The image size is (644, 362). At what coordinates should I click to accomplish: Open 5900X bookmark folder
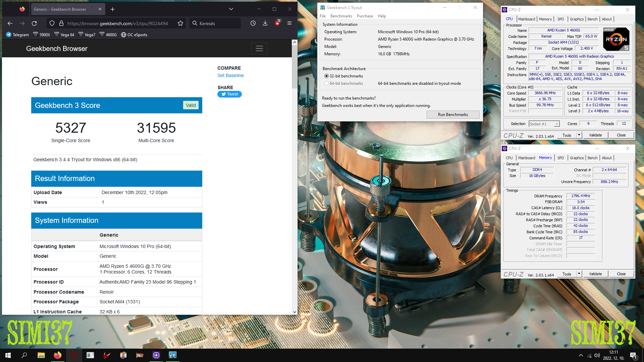41,35
